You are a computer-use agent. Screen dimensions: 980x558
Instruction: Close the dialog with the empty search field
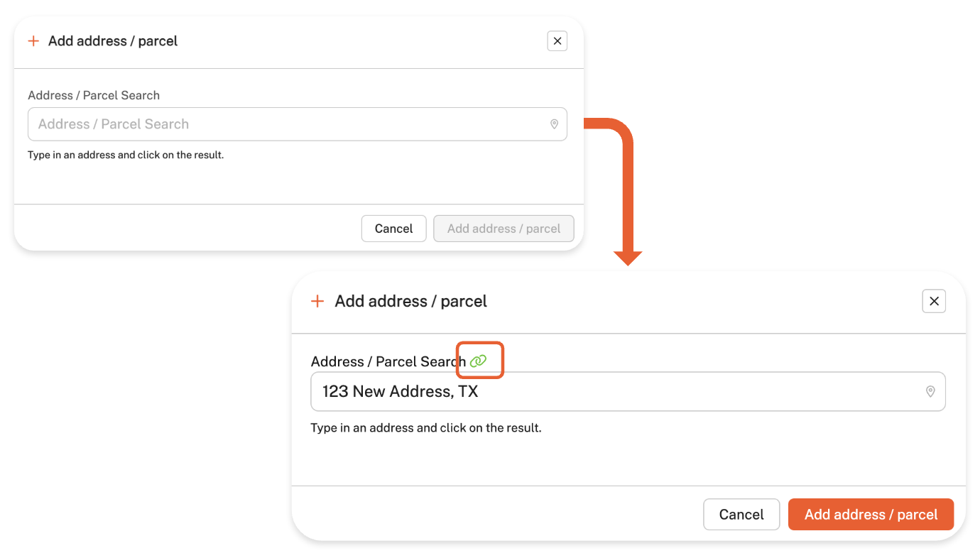(x=557, y=41)
